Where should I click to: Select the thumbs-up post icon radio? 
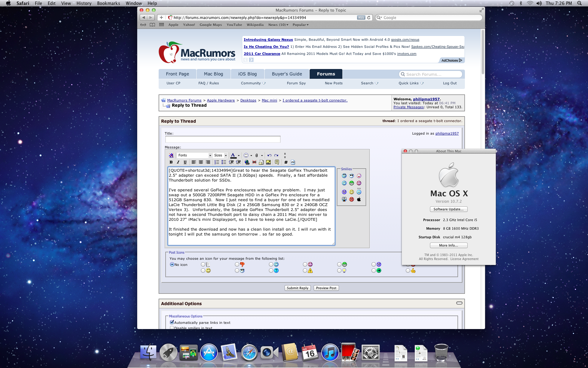coord(408,270)
